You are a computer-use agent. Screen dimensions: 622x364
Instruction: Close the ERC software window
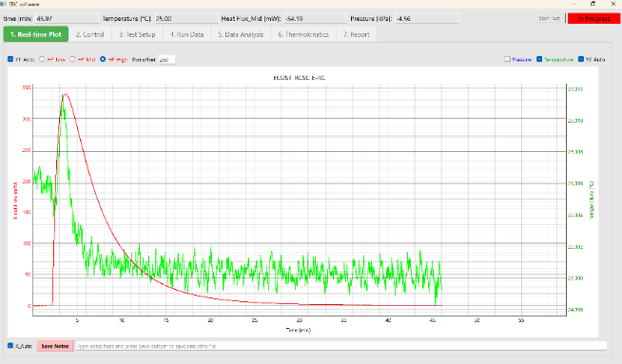[x=612, y=4]
